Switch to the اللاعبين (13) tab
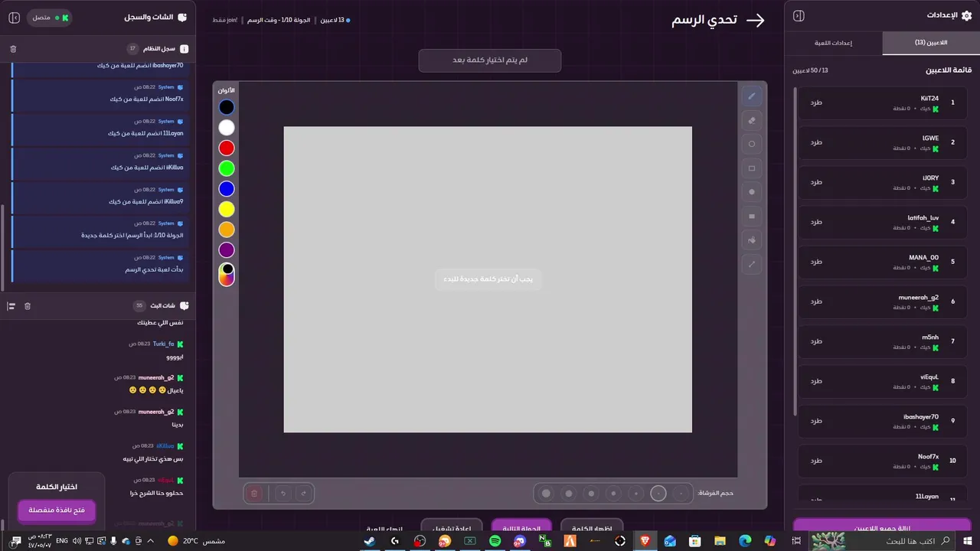 click(x=931, y=43)
